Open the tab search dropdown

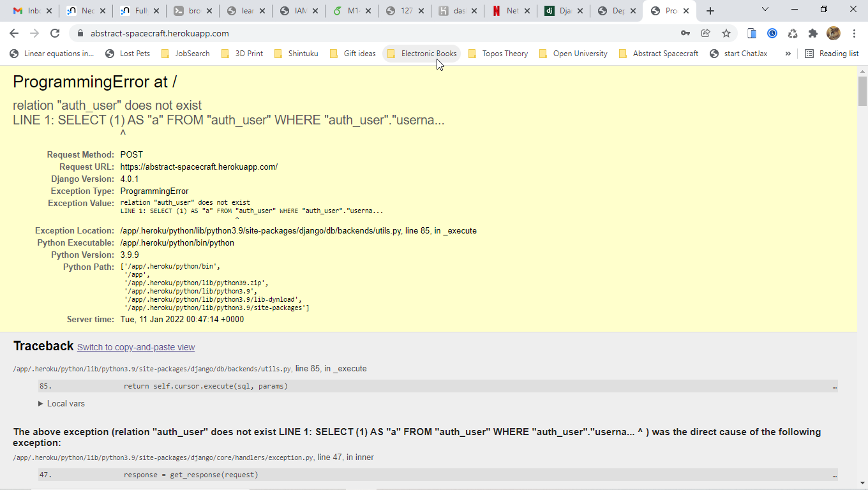click(765, 10)
